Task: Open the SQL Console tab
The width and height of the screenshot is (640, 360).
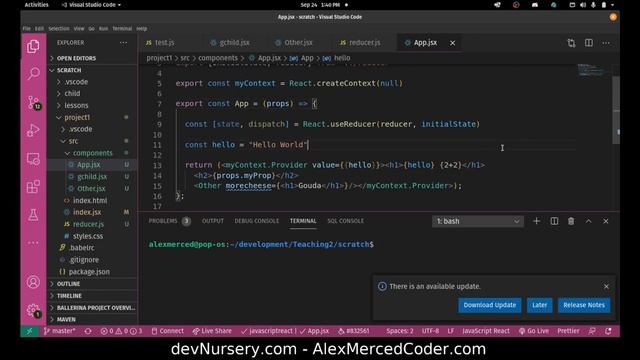Action: 345,221
